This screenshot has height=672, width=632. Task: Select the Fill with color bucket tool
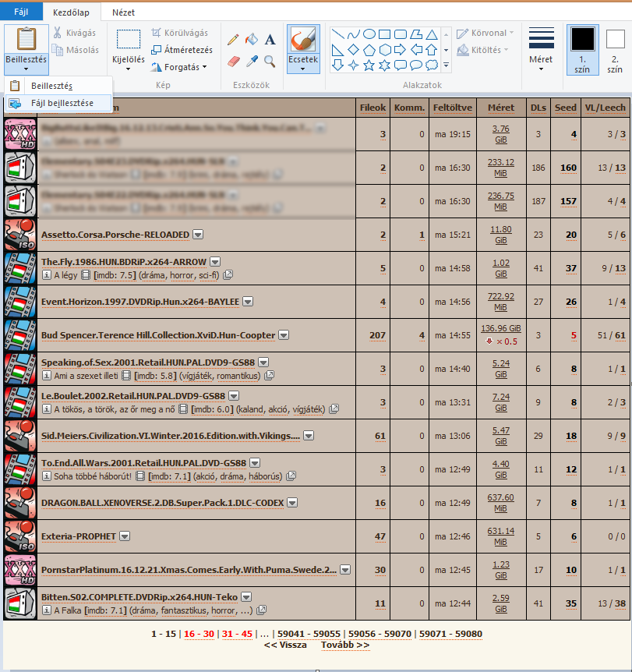[x=252, y=39]
